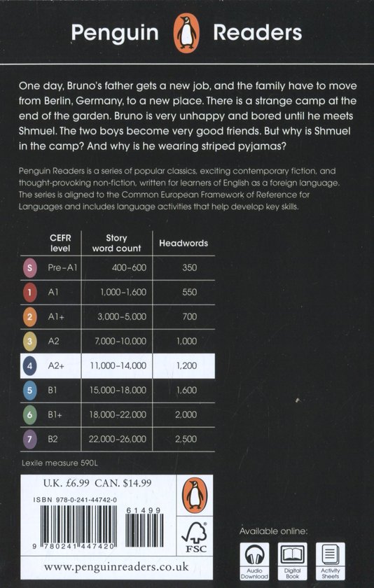Viewport: 374px width, 588px height.
Task: Click the purple level 7 circle
Action: coord(30,440)
